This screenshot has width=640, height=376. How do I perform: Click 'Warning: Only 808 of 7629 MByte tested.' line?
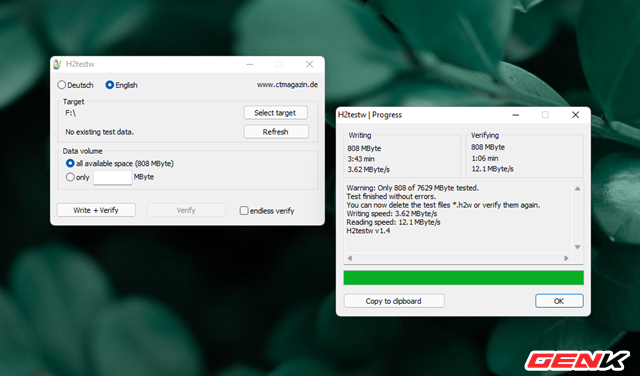(413, 188)
